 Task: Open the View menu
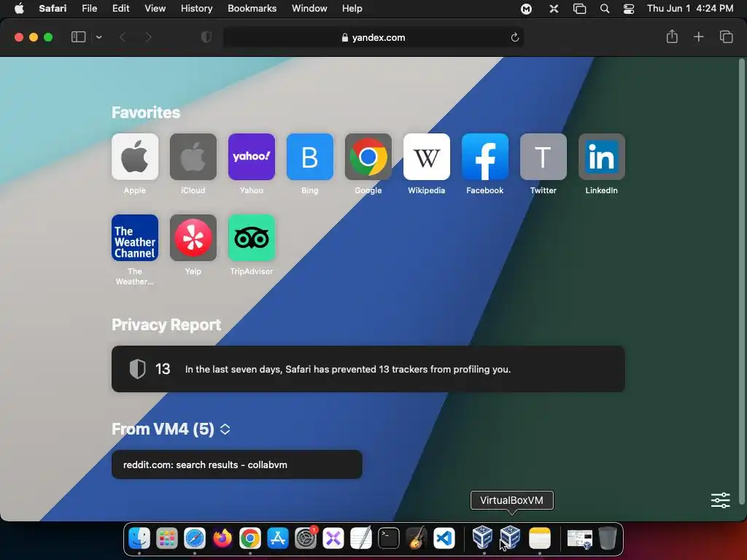pyautogui.click(x=155, y=9)
